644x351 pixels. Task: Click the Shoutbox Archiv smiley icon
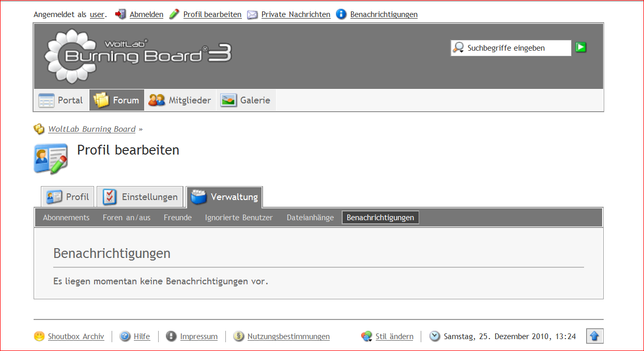tap(39, 337)
